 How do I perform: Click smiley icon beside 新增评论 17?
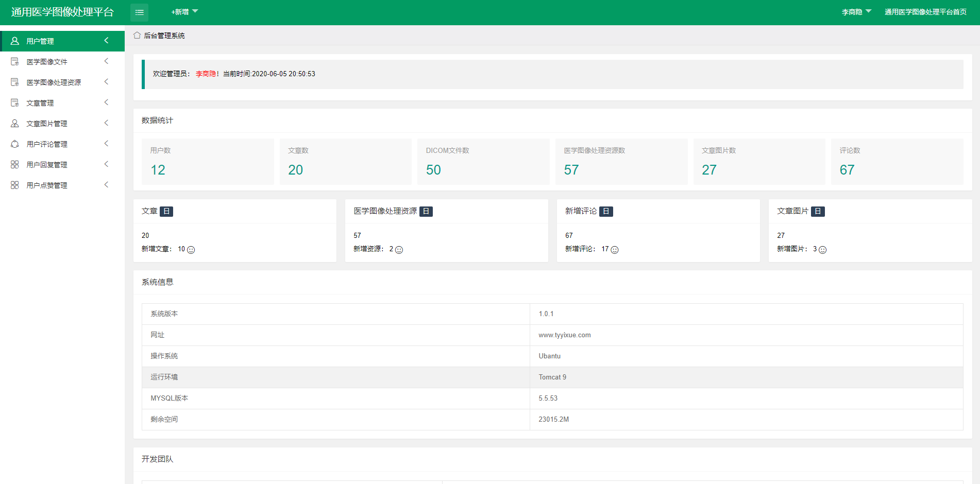pyautogui.click(x=615, y=250)
